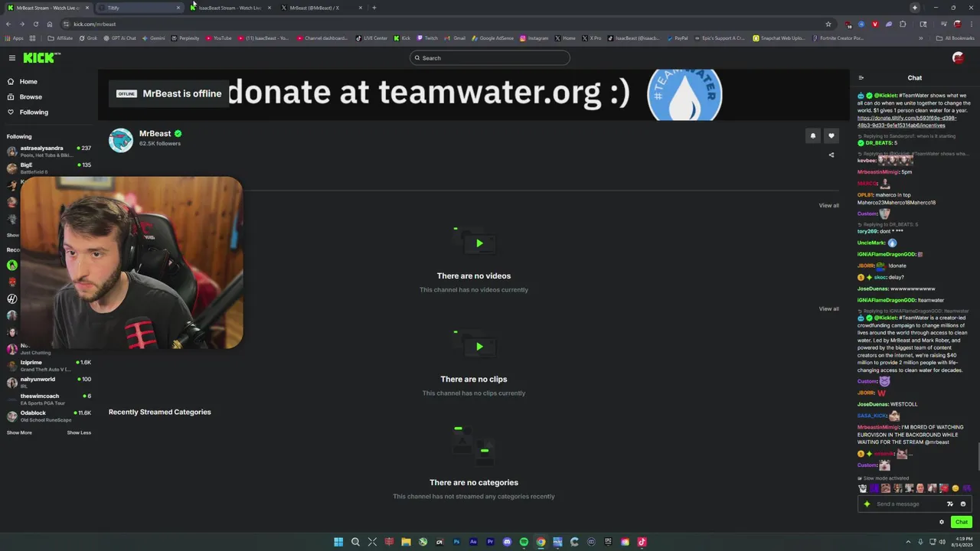Open chat translation icon in message box
This screenshot has width=980, height=551.
click(x=950, y=504)
